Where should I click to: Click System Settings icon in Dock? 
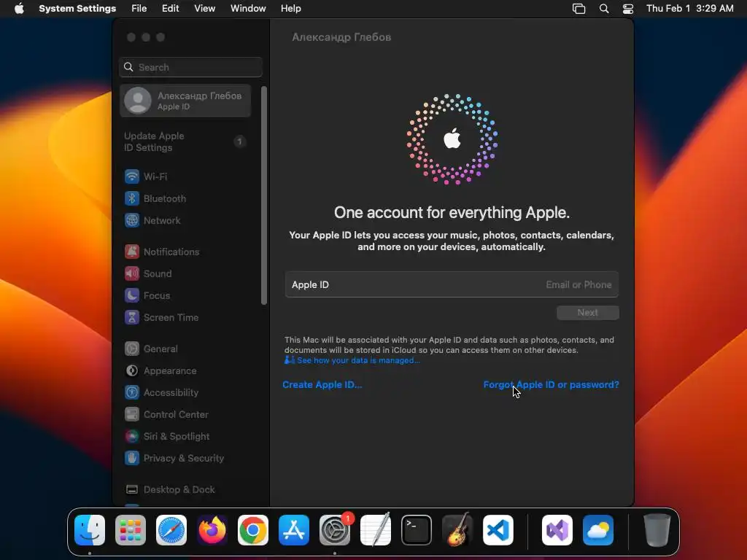[x=335, y=530]
